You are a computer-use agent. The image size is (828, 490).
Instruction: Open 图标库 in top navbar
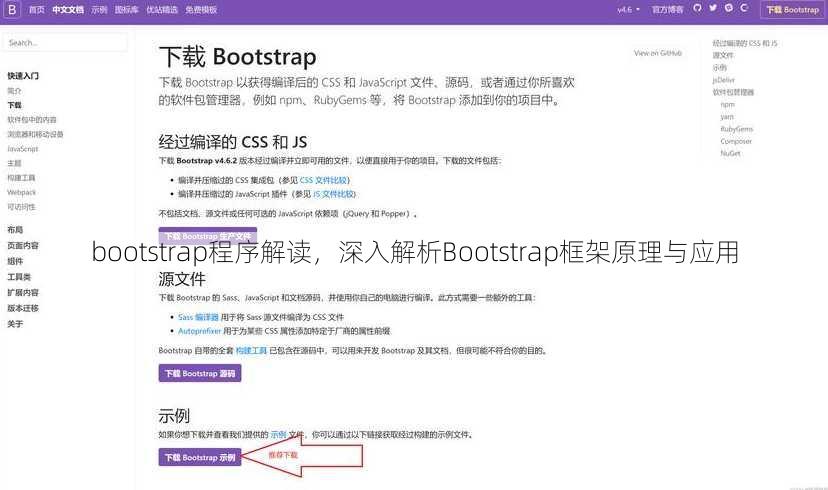(x=127, y=10)
